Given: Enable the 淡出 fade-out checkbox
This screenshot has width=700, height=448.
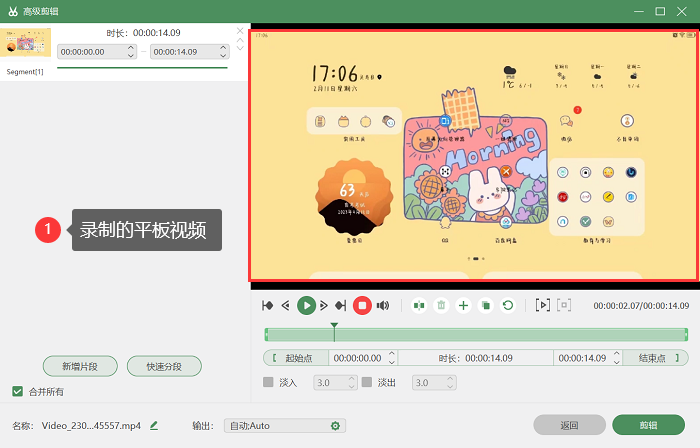Looking at the screenshot, I should (x=367, y=382).
